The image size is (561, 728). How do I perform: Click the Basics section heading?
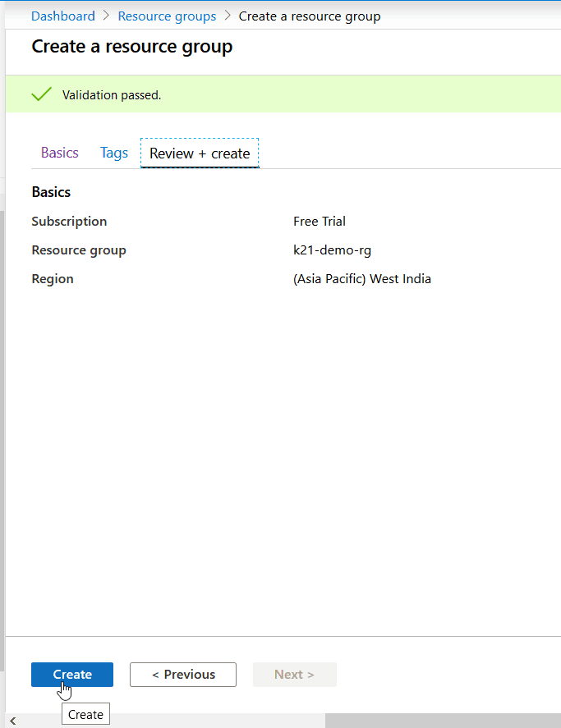(51, 191)
